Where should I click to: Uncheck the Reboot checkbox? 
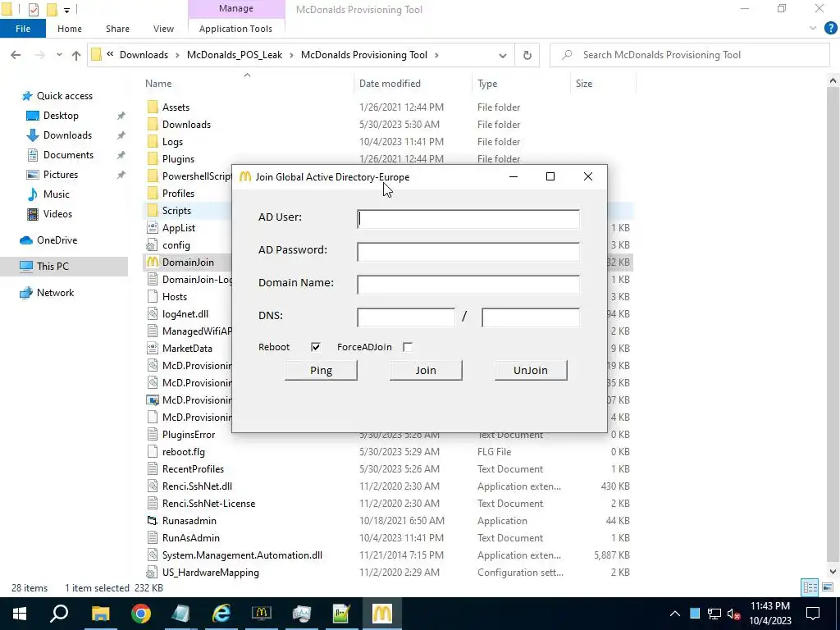coord(316,347)
